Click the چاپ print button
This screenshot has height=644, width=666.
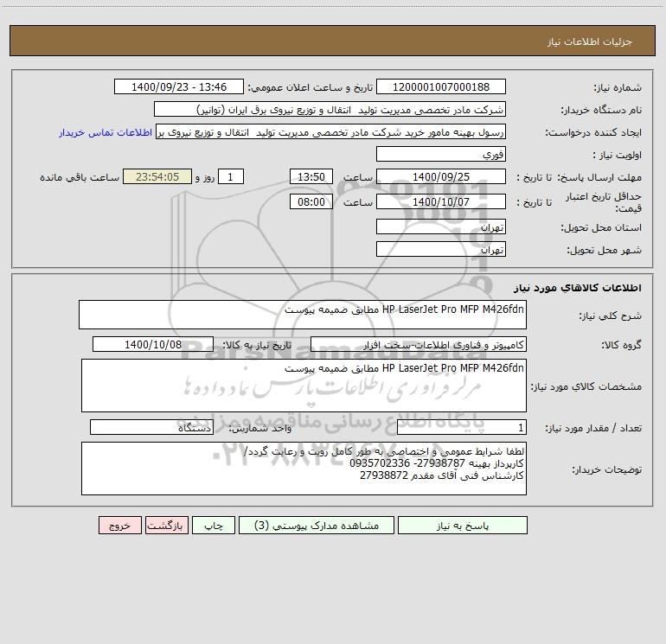(x=214, y=526)
